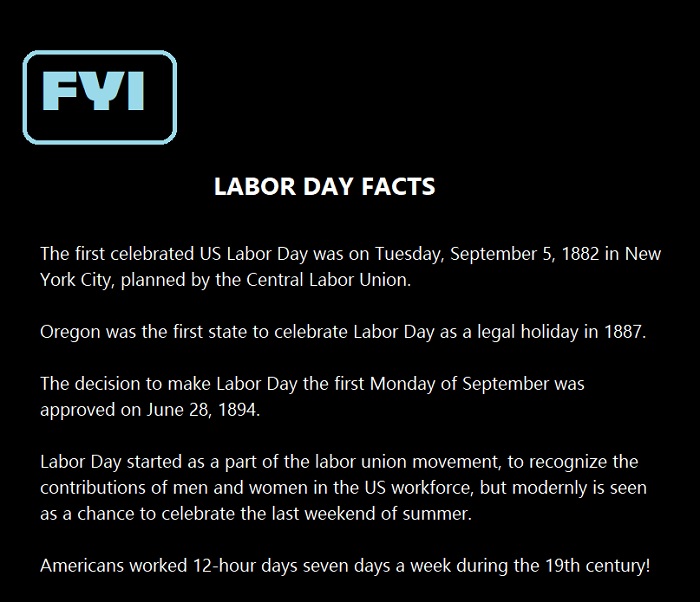Click the phrase legal holiday

[x=528, y=333]
